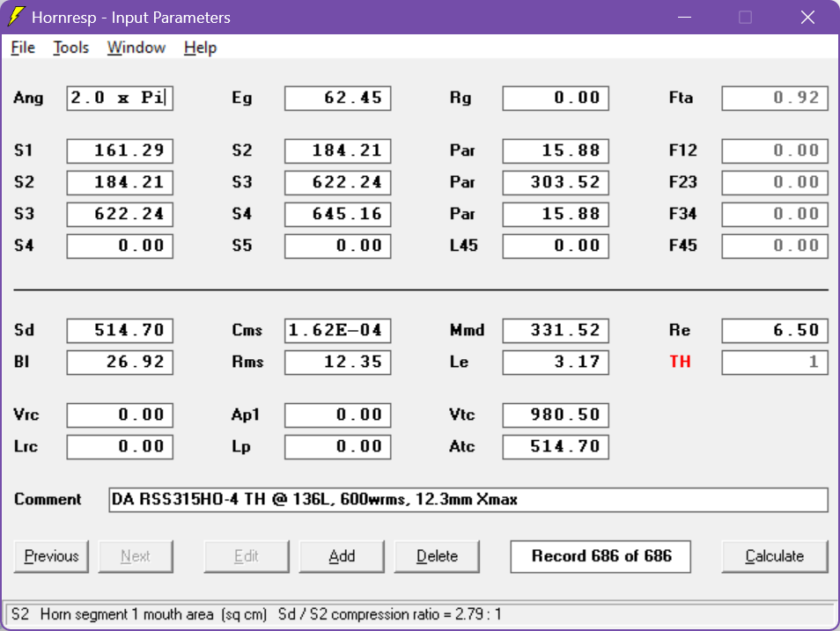Viewport: 840px width, 631px height.
Task: Click the Ang label
Action: click(x=28, y=98)
